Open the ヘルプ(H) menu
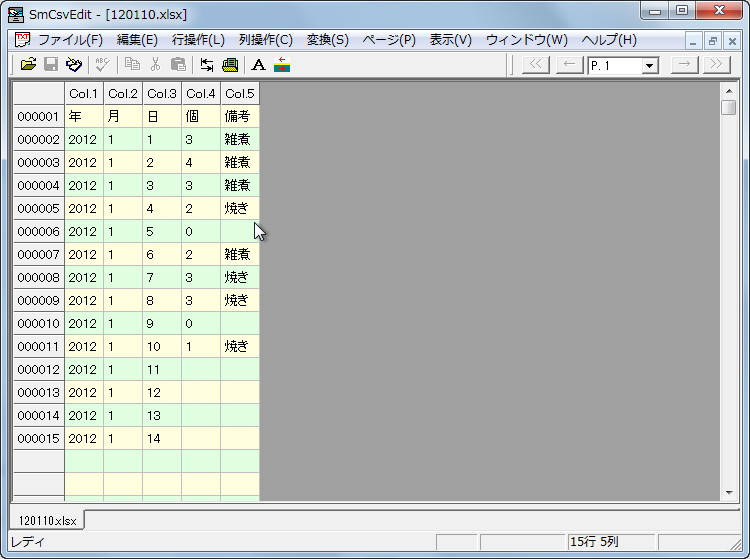This screenshot has width=750, height=559. [609, 40]
